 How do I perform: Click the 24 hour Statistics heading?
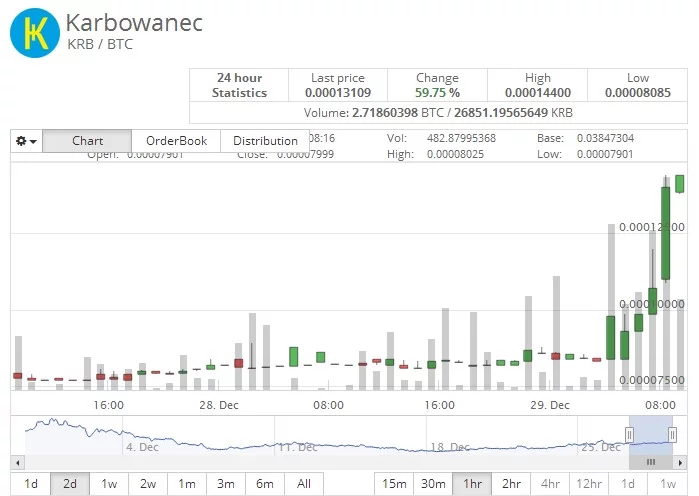click(x=239, y=85)
